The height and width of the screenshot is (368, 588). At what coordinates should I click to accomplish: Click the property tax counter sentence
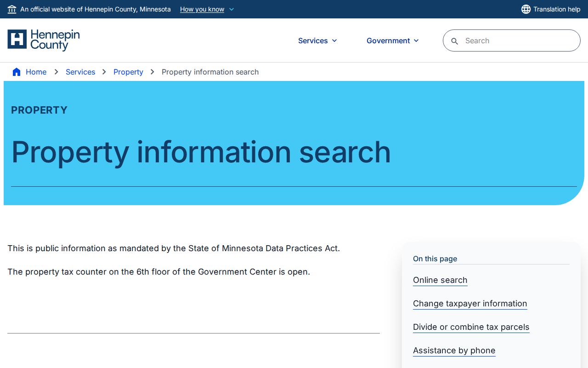(x=159, y=272)
